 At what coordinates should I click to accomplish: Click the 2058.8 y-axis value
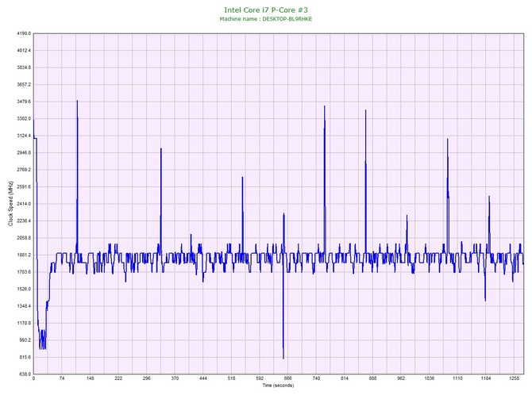(24, 238)
